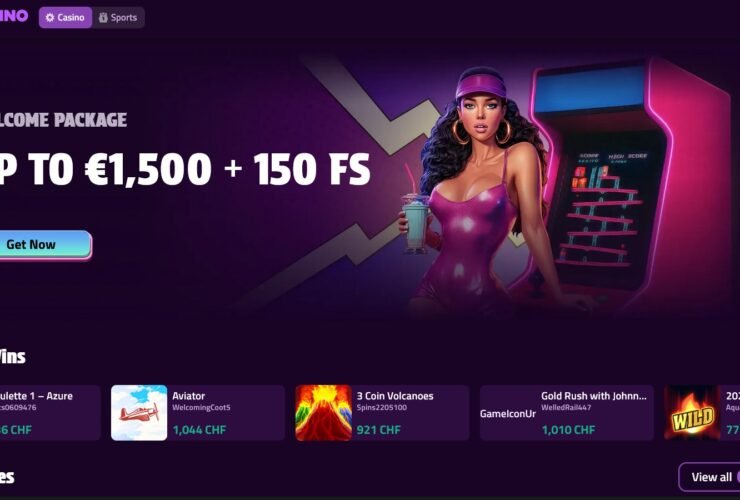The height and width of the screenshot is (500, 740).
Task: Click the GameIconUr placeholder image
Action: (508, 414)
